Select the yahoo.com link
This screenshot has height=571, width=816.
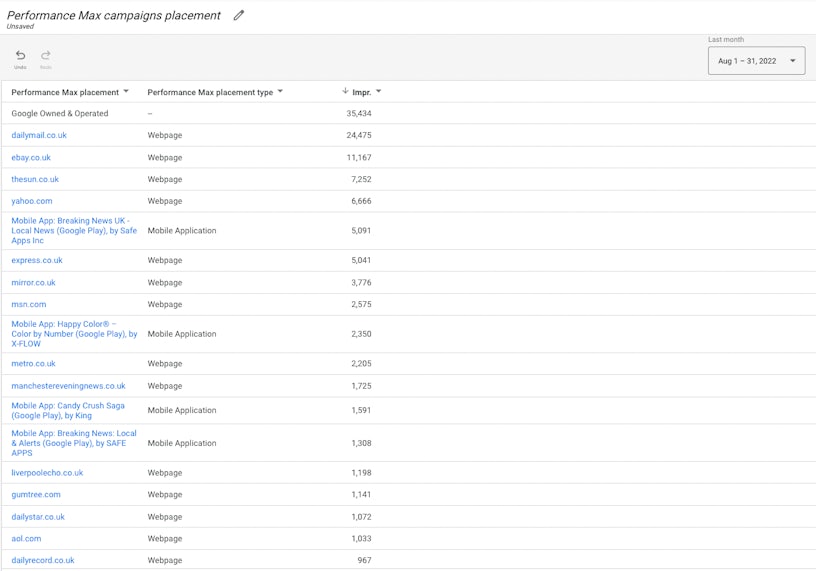pyautogui.click(x=32, y=201)
